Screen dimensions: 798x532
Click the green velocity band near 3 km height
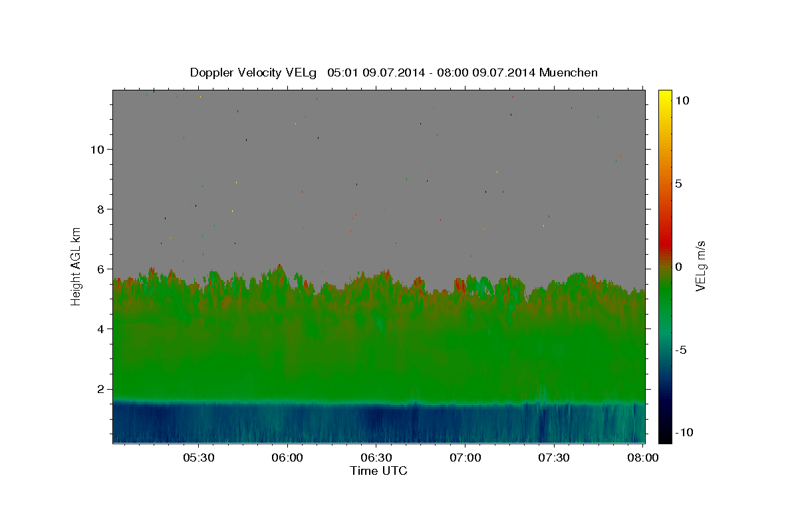[378, 359]
